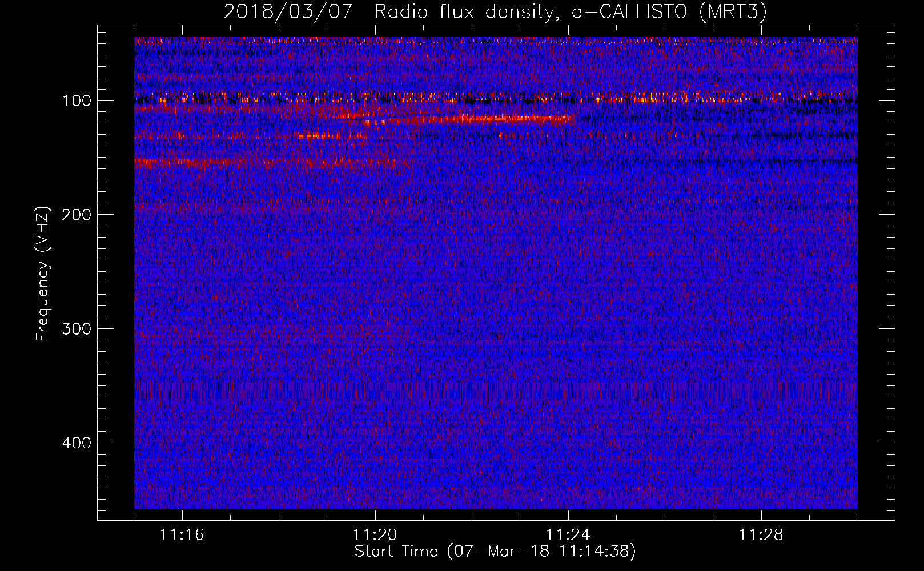Select the 300 frequency tick label
This screenshot has width=924, height=571.
[76, 329]
